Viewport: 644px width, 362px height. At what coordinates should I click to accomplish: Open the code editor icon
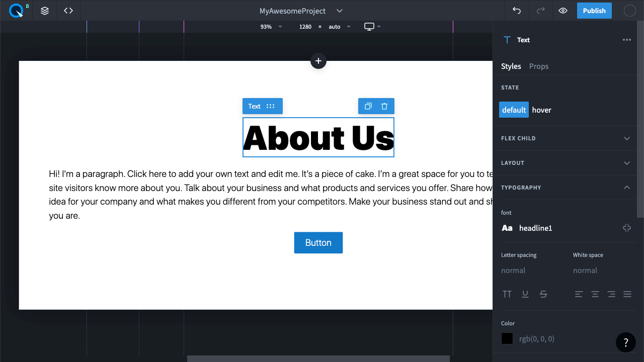(68, 11)
